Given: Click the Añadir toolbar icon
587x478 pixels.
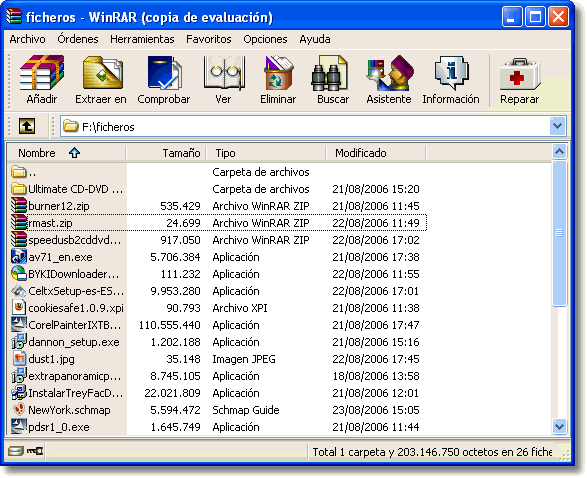Looking at the screenshot, I should pyautogui.click(x=42, y=73).
